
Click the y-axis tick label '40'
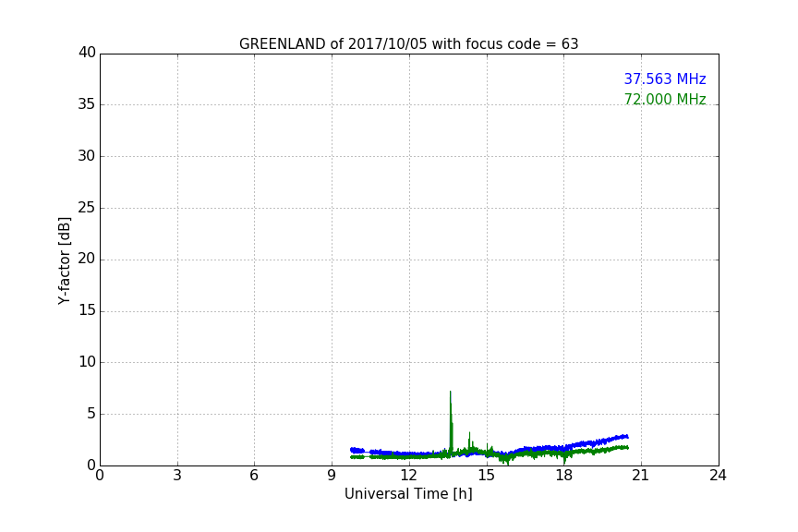tap(87, 53)
